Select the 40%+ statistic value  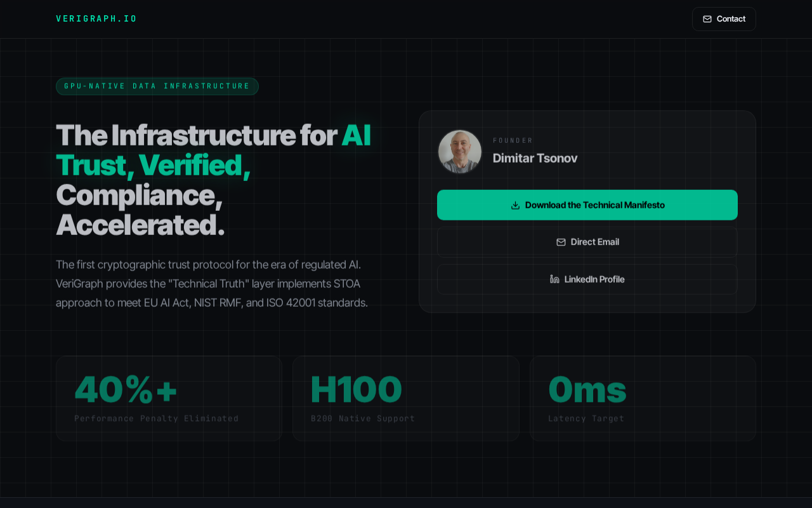(126, 389)
